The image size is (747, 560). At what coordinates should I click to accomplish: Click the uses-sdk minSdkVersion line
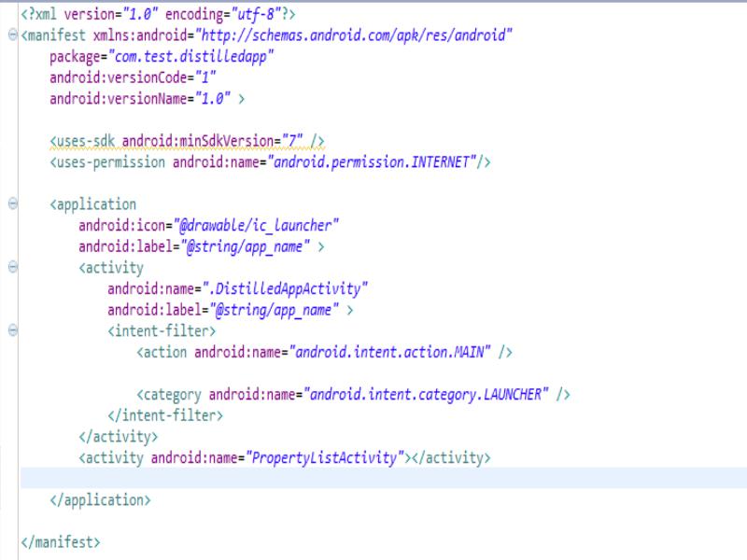pyautogui.click(x=188, y=141)
